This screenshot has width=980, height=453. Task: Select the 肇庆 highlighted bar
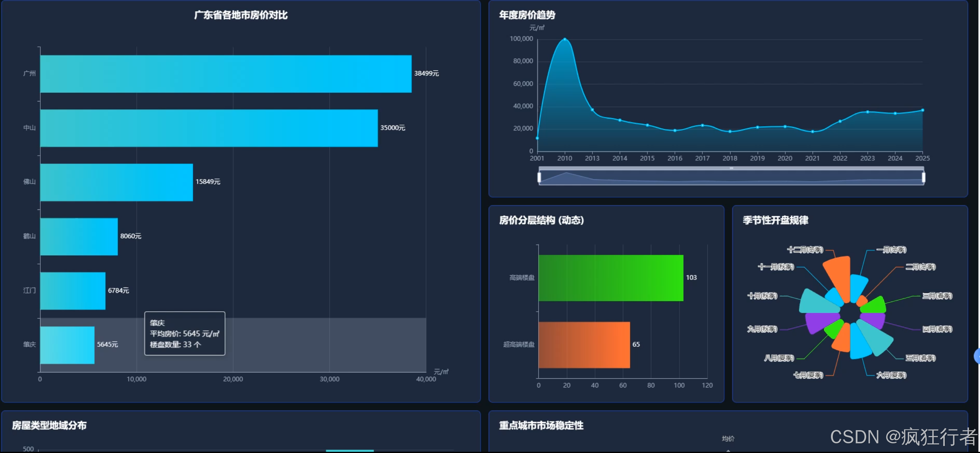pos(67,345)
